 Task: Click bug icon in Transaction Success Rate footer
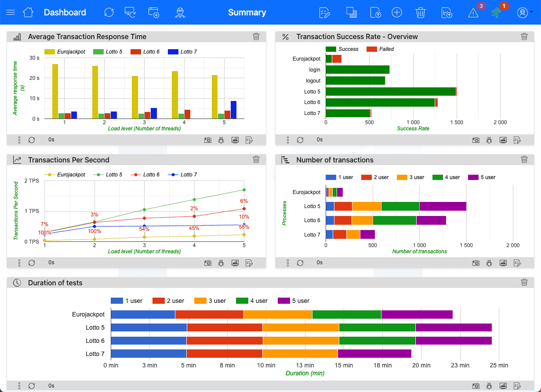tap(489, 140)
